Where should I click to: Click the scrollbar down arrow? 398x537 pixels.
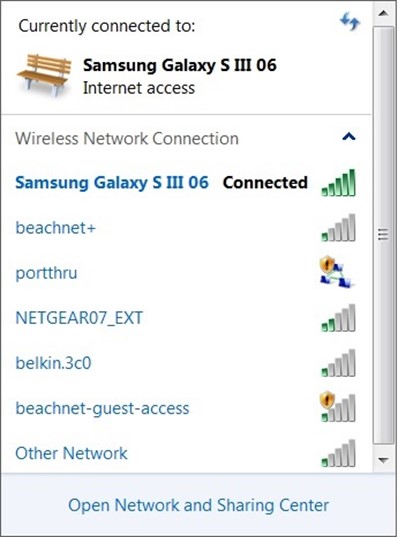click(x=383, y=459)
